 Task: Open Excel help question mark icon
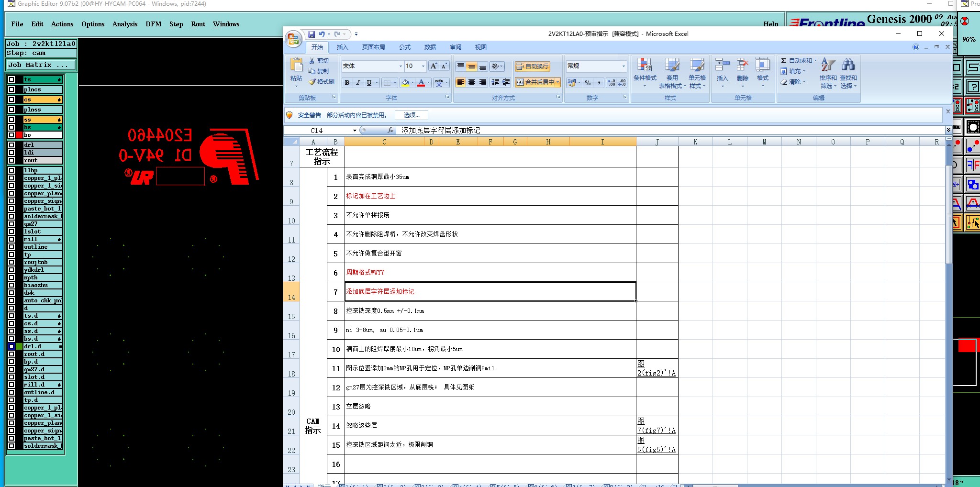[x=916, y=47]
